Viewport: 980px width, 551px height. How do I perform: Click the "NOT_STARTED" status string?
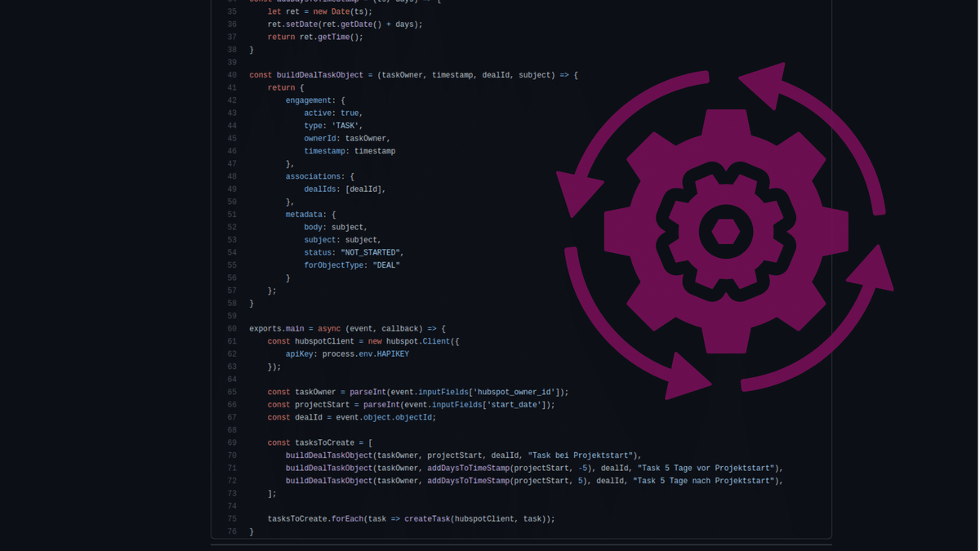[371, 252]
